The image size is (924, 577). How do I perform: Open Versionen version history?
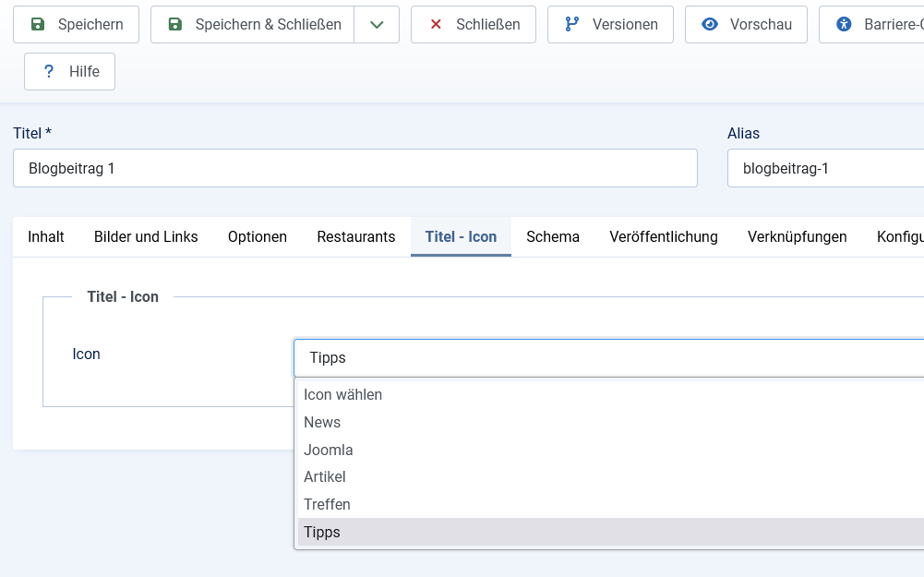610,24
